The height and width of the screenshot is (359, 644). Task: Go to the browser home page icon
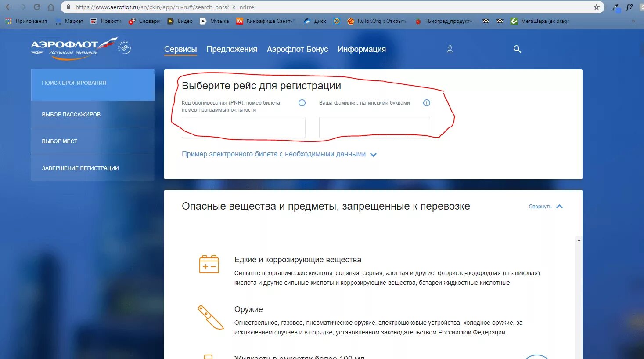point(51,7)
